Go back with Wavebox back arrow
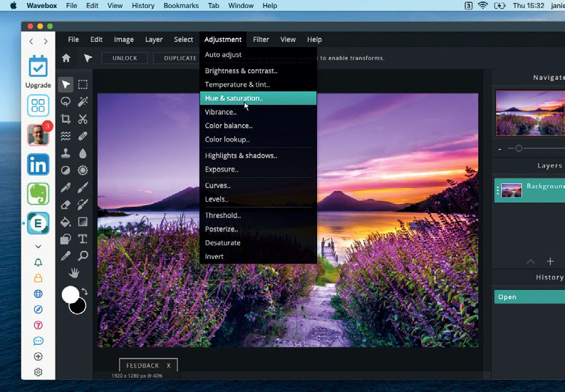 point(31,41)
